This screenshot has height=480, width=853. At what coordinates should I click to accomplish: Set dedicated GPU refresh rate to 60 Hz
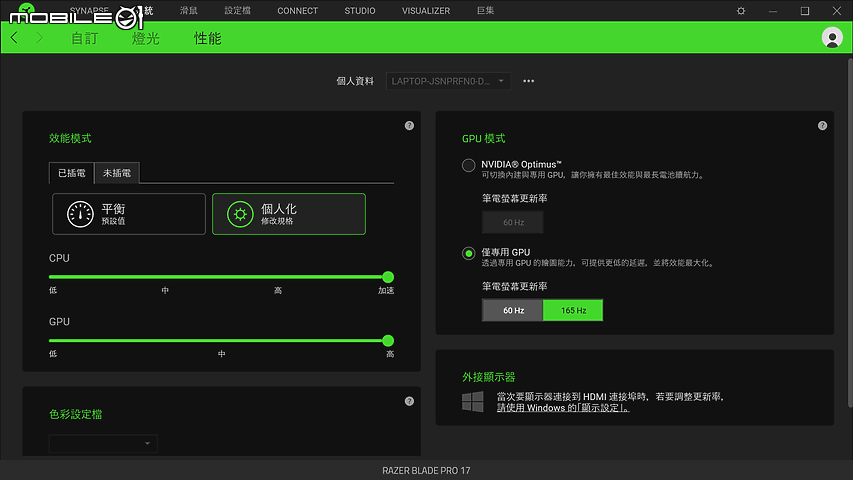pyautogui.click(x=512, y=310)
